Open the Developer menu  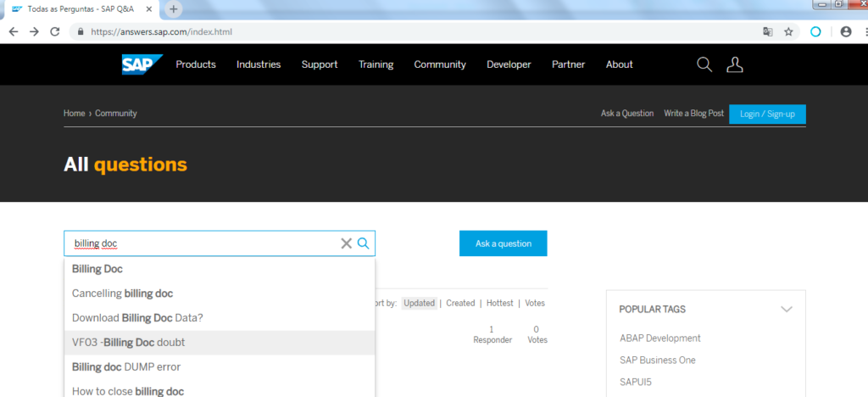coord(509,64)
